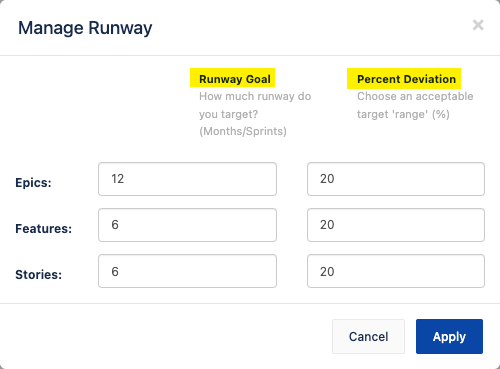This screenshot has width=500, height=369.
Task: Apply the runway settings
Action: point(449,336)
